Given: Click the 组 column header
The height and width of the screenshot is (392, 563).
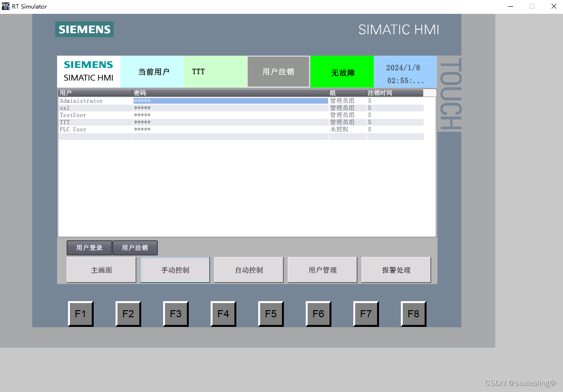Looking at the screenshot, I should coord(348,93).
